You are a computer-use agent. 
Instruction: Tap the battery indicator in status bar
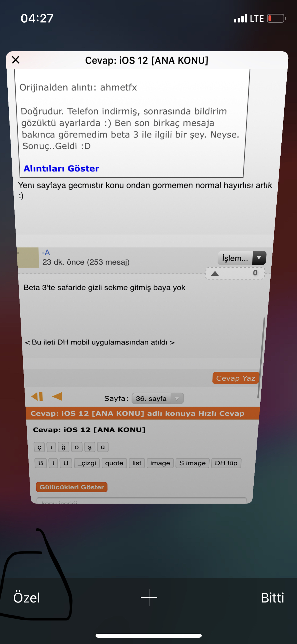tap(276, 18)
